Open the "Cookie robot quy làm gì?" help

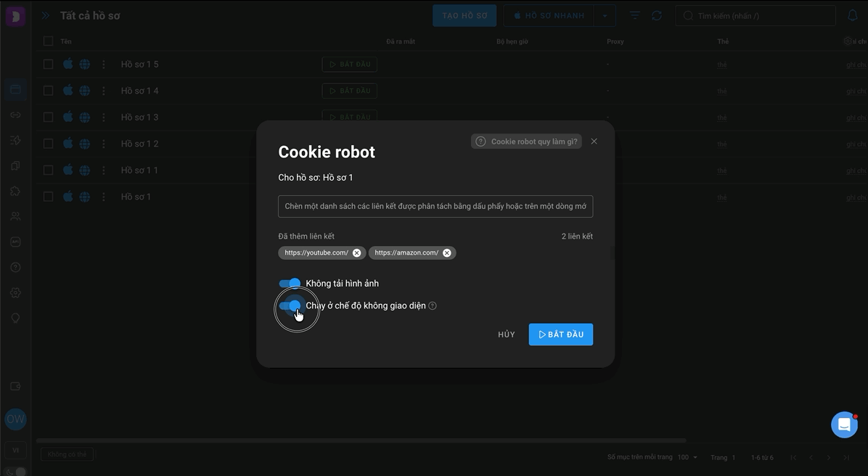click(526, 141)
